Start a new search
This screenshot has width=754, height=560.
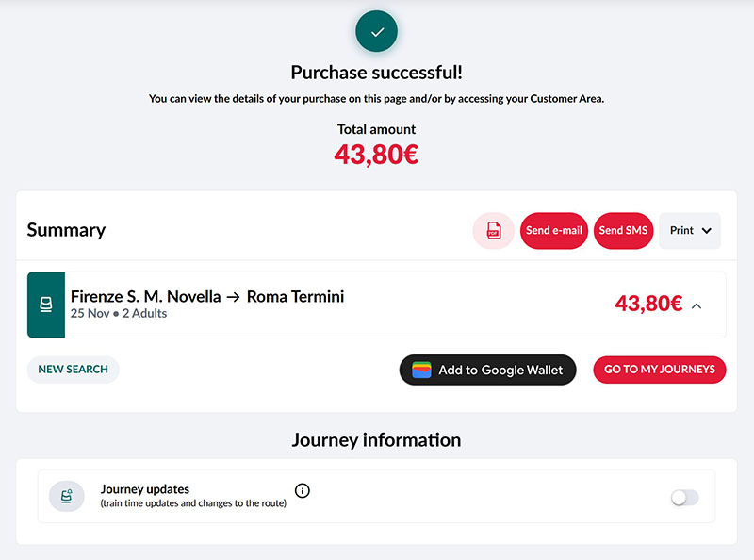point(73,370)
